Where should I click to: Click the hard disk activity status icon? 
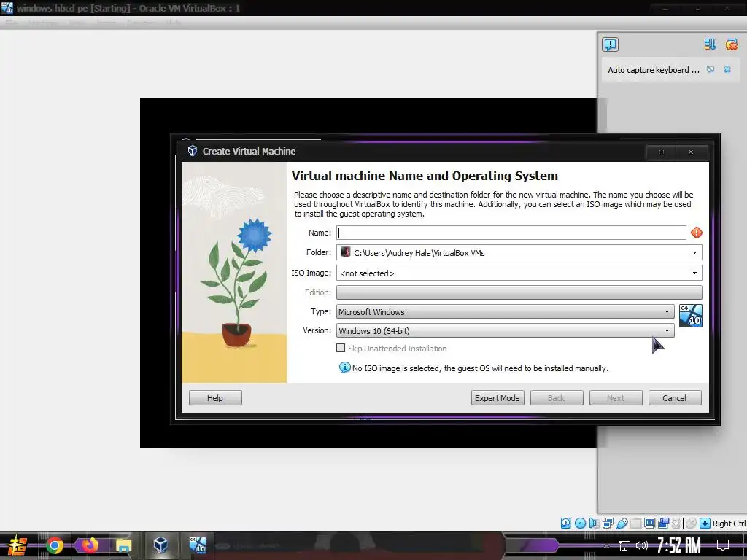pyautogui.click(x=565, y=524)
